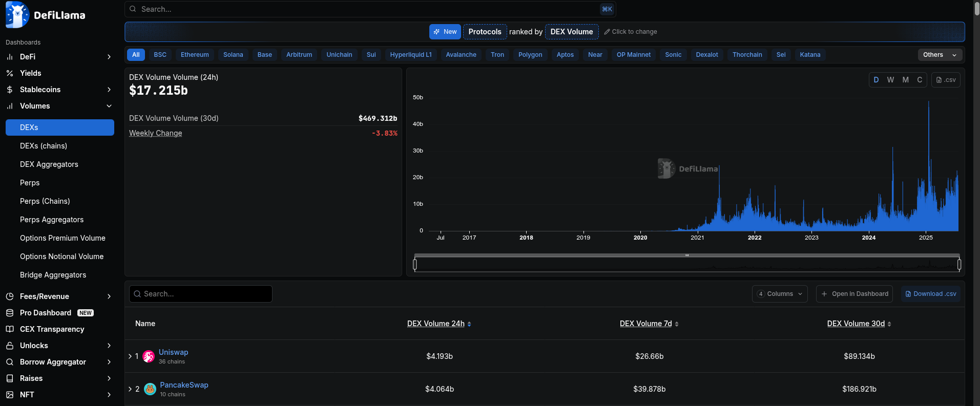The height and width of the screenshot is (406, 980).
Task: Click the Pro Dashboard database icon
Action: pyautogui.click(x=10, y=313)
